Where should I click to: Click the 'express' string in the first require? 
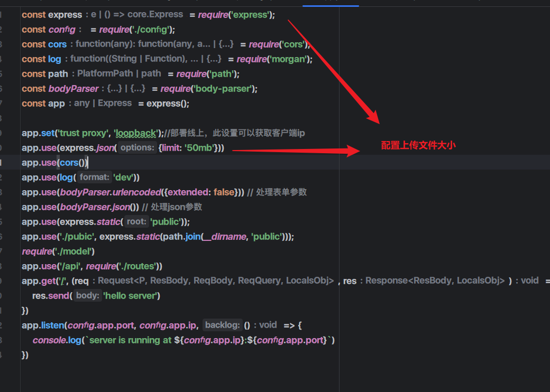pos(251,14)
